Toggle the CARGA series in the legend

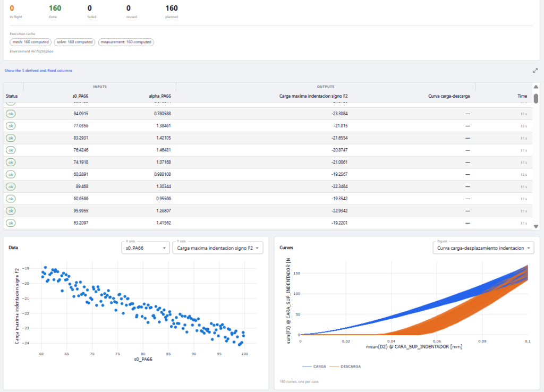point(314,367)
